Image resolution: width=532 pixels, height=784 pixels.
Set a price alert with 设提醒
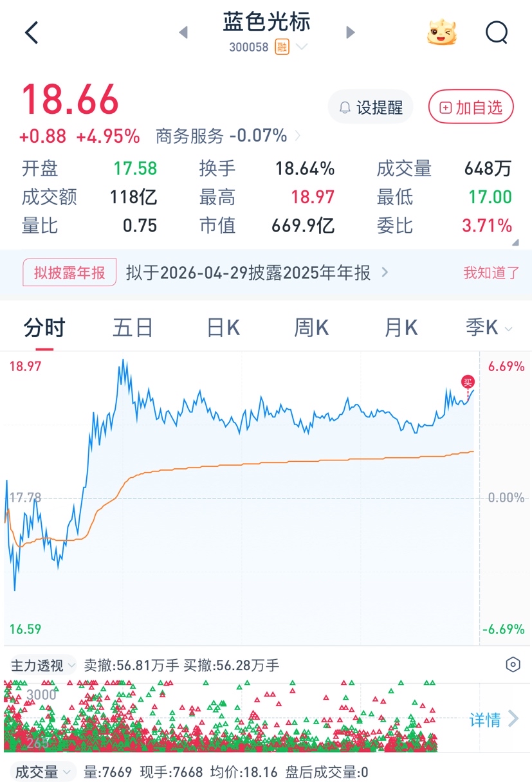click(371, 107)
